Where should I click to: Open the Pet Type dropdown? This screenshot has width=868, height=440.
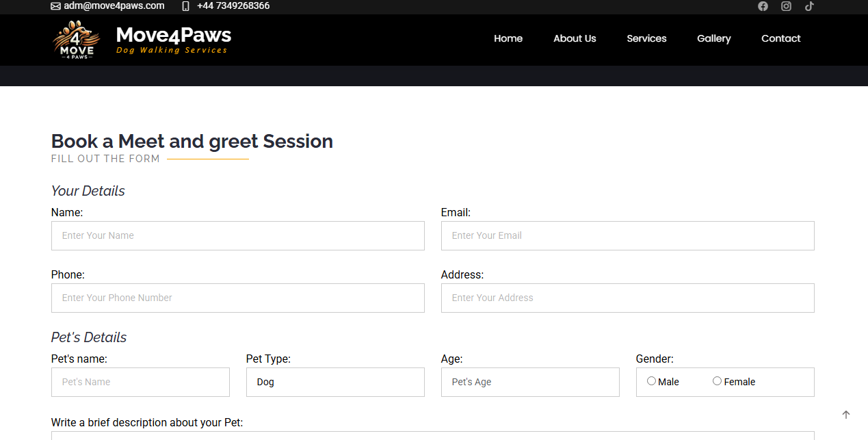coord(335,382)
